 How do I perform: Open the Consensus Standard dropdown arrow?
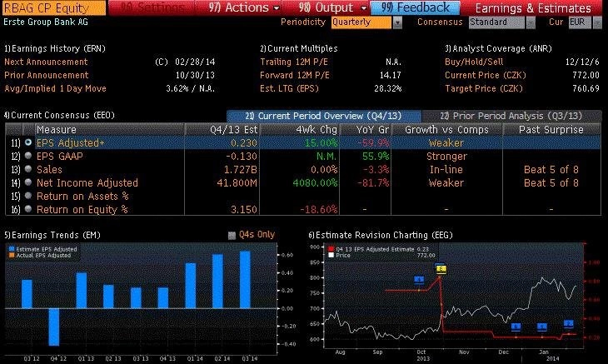531,22
